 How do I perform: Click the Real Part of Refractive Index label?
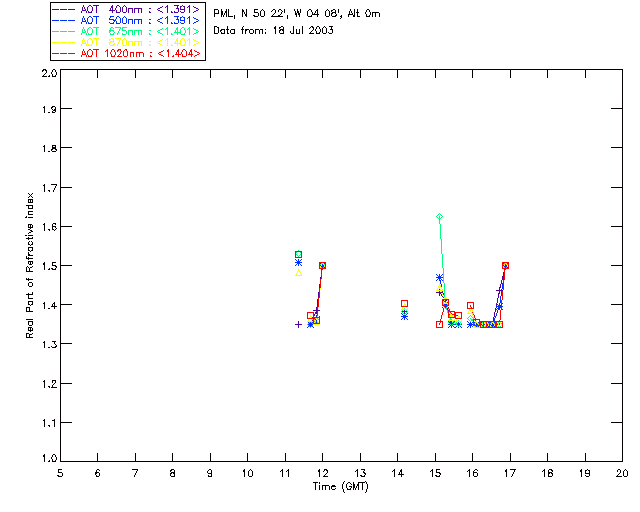pyautogui.click(x=30, y=266)
